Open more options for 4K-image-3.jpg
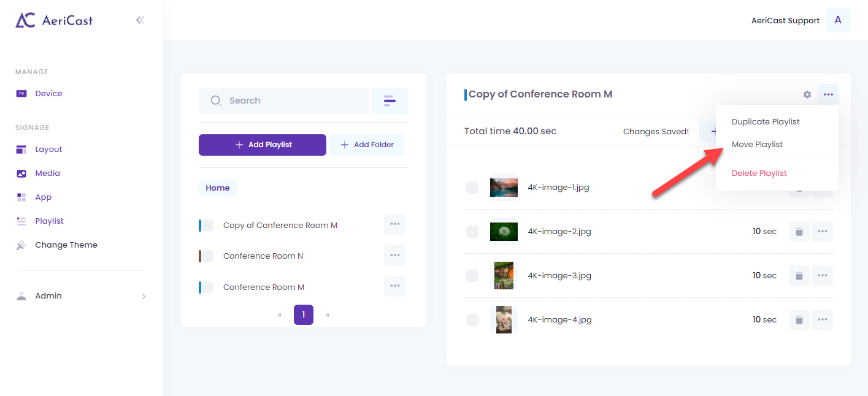 pos(823,276)
